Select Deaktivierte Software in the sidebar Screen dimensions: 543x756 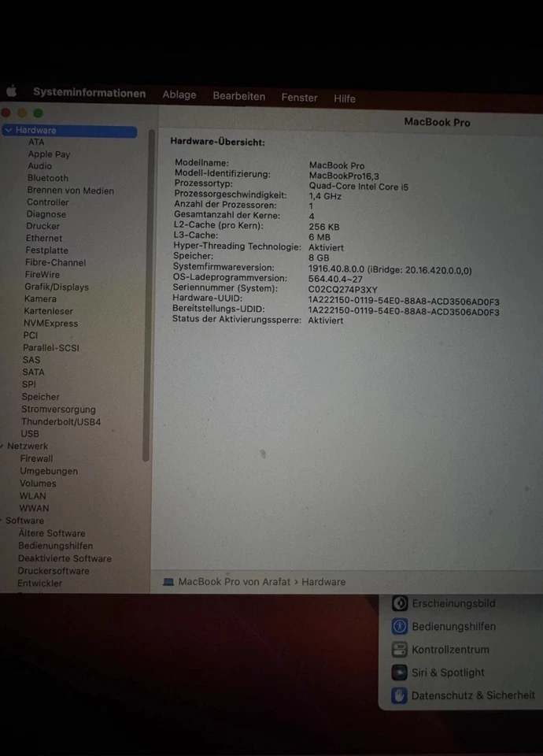point(65,558)
